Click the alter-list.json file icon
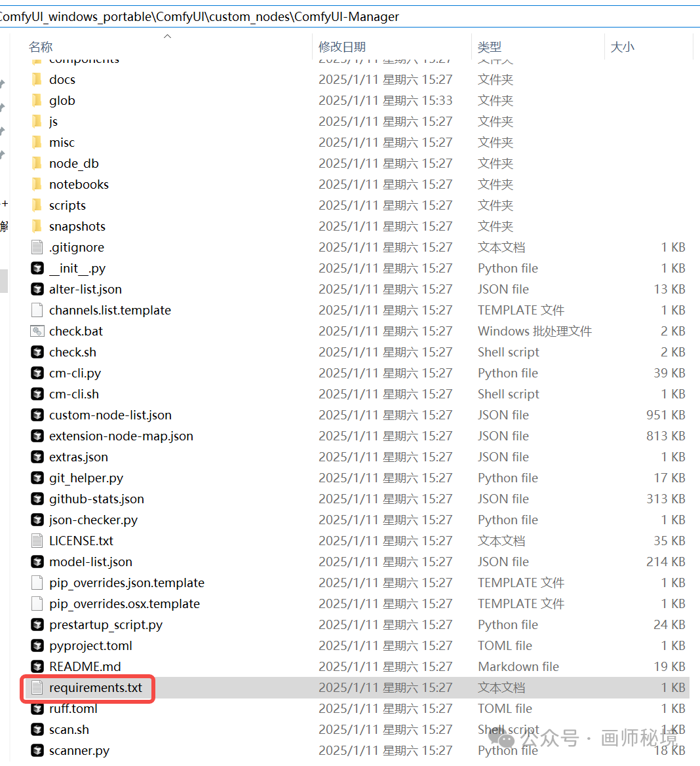This screenshot has height=766, width=700. (x=37, y=289)
